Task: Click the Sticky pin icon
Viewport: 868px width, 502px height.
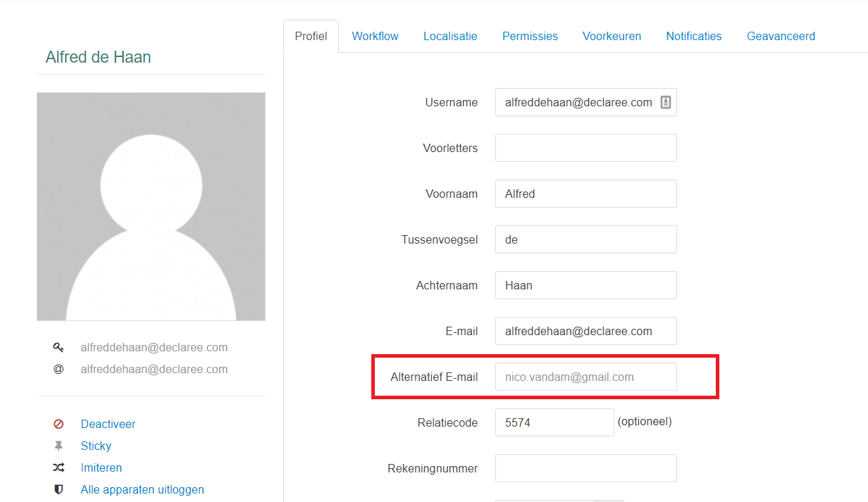Action: pyautogui.click(x=58, y=446)
